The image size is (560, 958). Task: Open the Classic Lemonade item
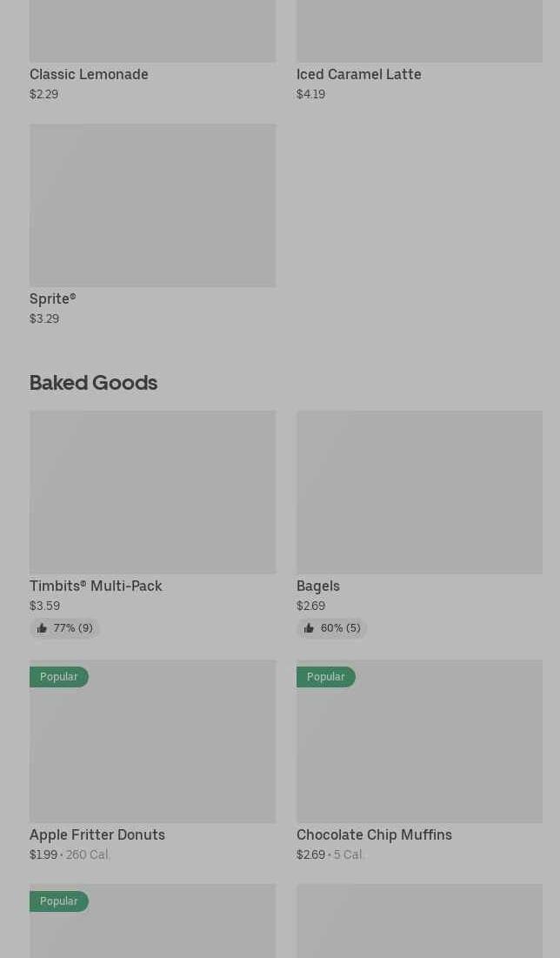(x=89, y=75)
